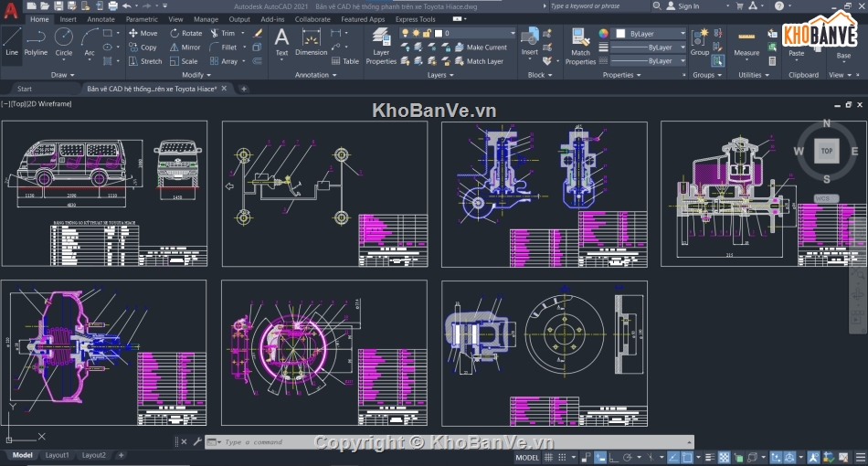The image size is (868, 466).
Task: Open the Parametric ribbon tab
Action: [142, 19]
